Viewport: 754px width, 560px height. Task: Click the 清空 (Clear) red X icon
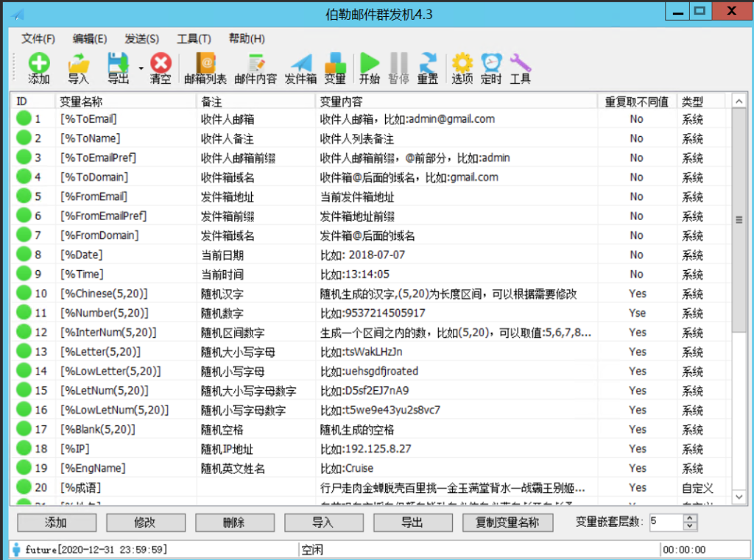pyautogui.click(x=161, y=68)
